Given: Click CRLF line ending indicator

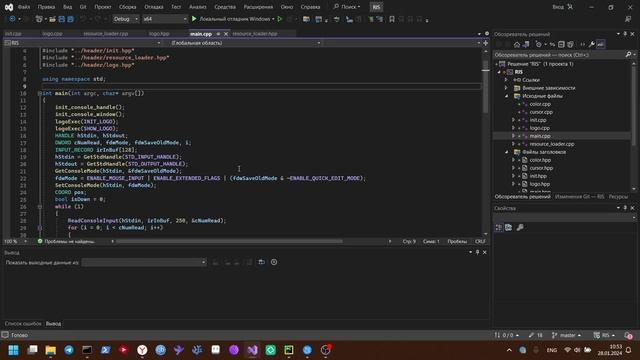Looking at the screenshot, I should [480, 241].
